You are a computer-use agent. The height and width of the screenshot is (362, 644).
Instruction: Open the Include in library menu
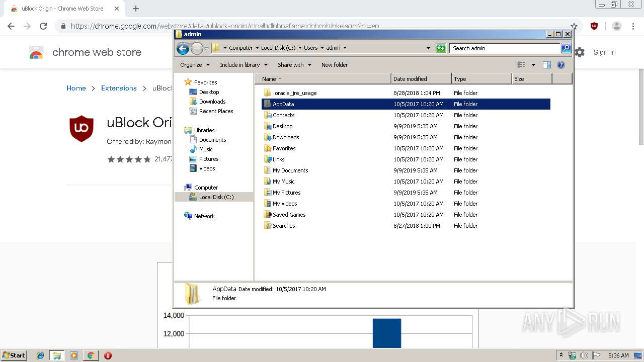click(x=244, y=65)
